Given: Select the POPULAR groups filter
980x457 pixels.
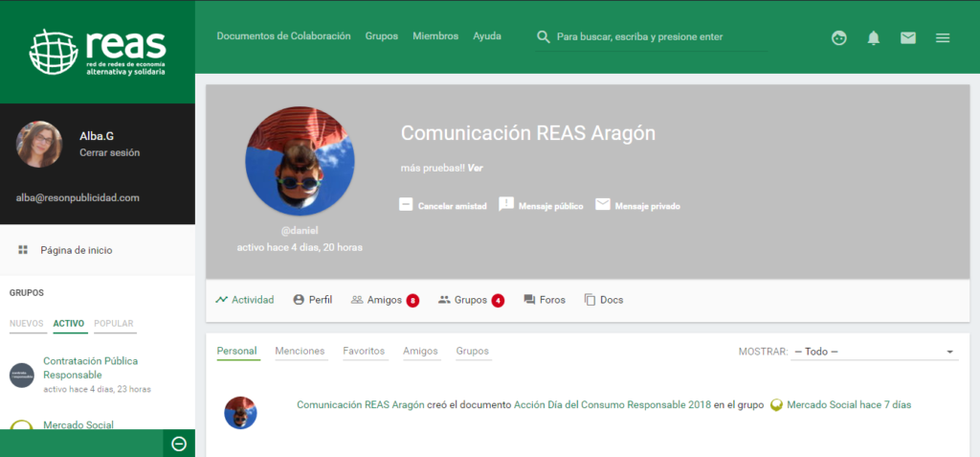Looking at the screenshot, I should [x=114, y=324].
